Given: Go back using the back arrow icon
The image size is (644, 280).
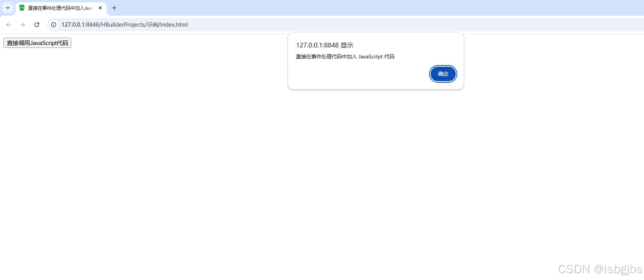Looking at the screenshot, I should 9,25.
